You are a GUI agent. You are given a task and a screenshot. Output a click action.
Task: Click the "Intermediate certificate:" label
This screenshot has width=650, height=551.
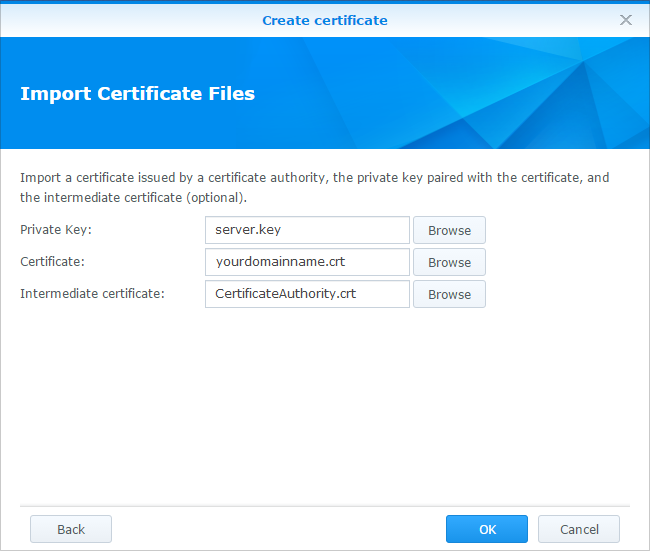(91, 294)
